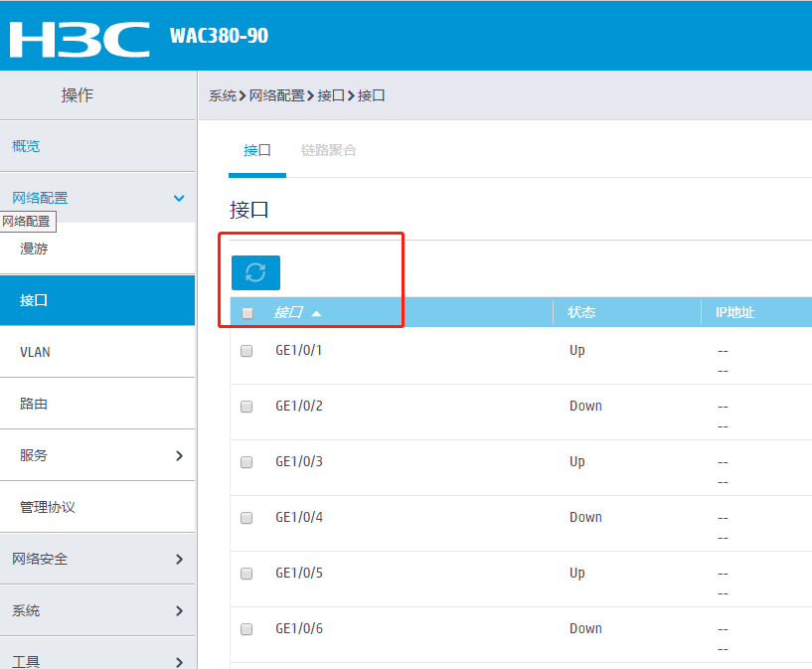The image size is (812, 669).
Task: Click the WAC380-90 device title
Action: 219,36
